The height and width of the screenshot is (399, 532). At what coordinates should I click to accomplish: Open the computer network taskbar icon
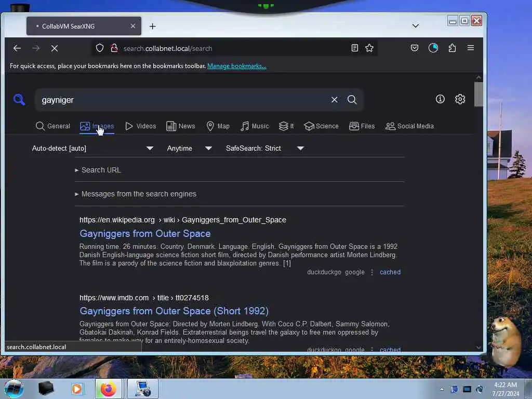[143, 389]
